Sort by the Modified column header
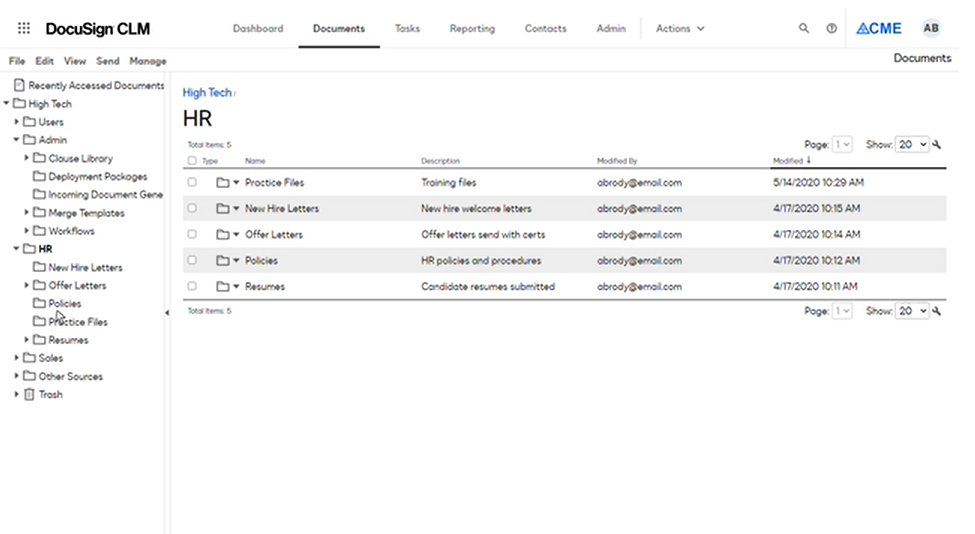This screenshot has height=534, width=975. 788,161
